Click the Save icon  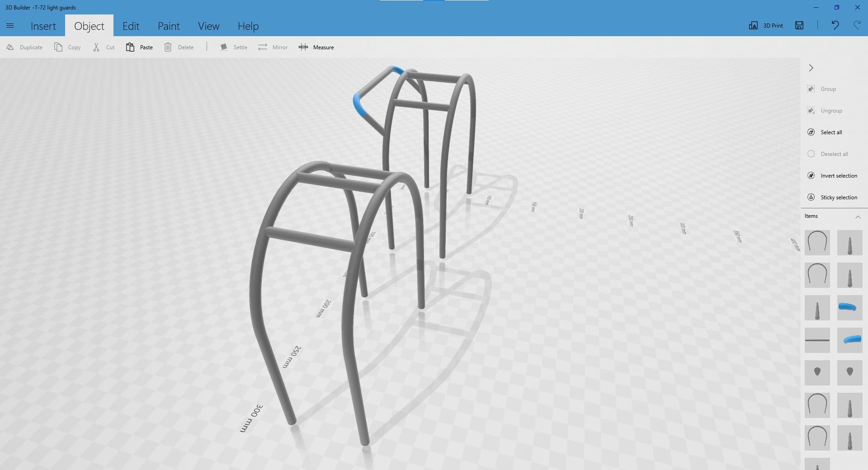[x=799, y=25]
